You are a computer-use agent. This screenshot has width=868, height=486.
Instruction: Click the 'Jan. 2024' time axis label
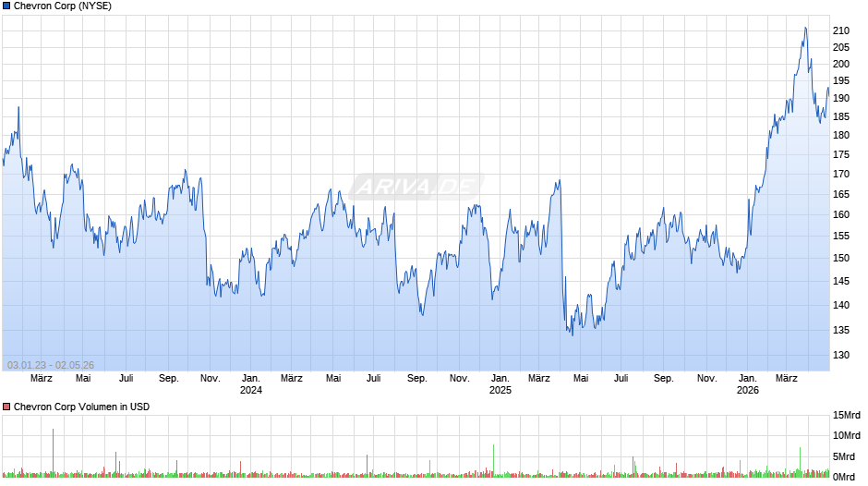tap(251, 384)
